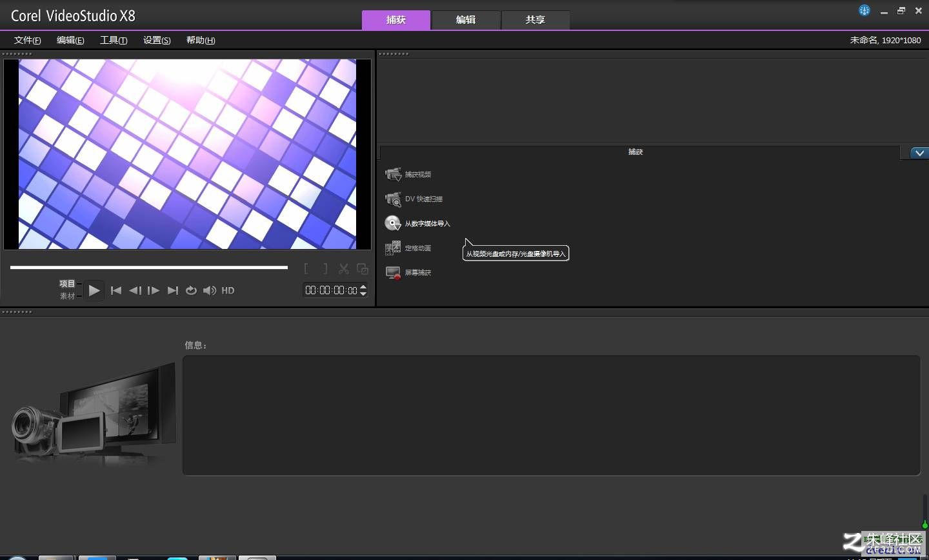The image size is (929, 560).
Task: Click the DV 快速扫描 icon
Action: point(393,199)
